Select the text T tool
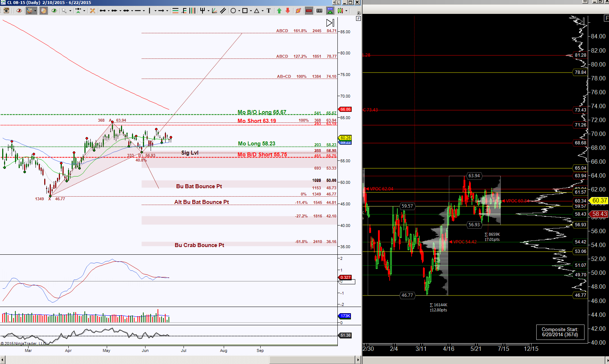609x364 pixels. pos(269,11)
